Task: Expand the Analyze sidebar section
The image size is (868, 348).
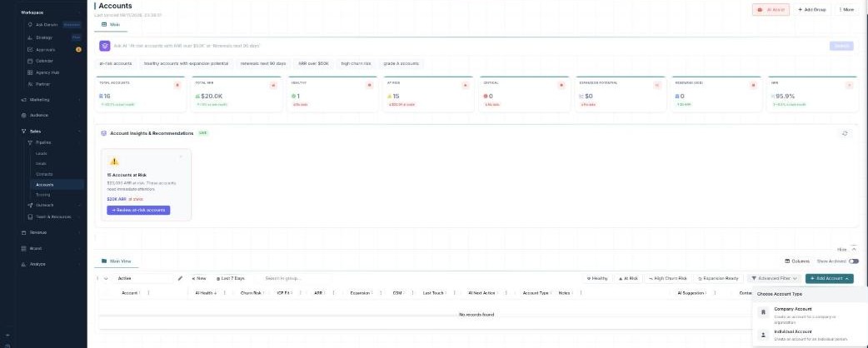Action: click(x=51, y=265)
